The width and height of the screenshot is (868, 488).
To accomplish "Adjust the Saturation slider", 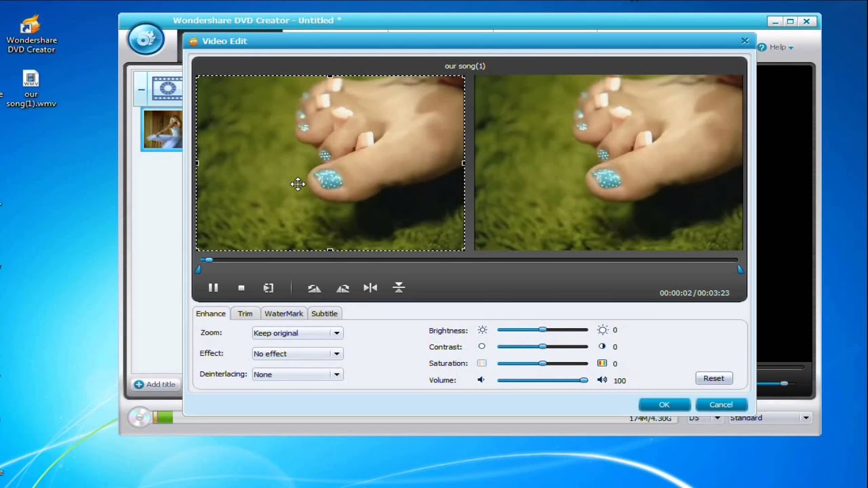I will (x=542, y=363).
